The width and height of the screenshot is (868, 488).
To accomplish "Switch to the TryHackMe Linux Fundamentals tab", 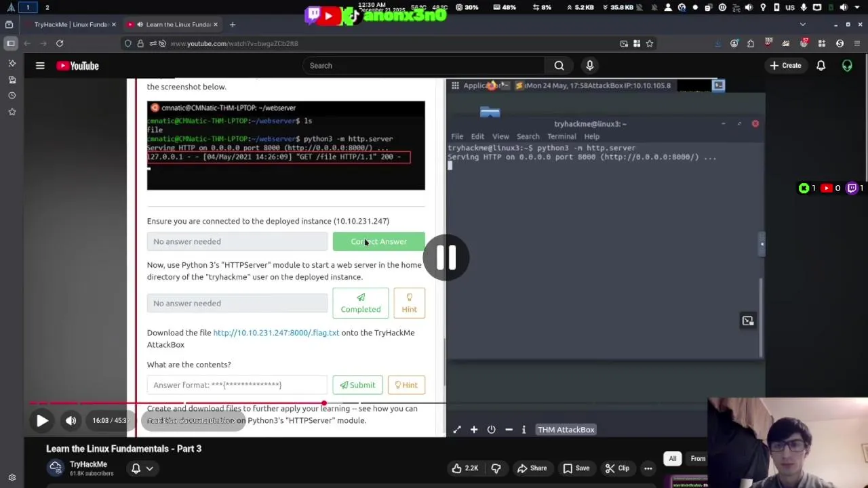I will coord(71,24).
